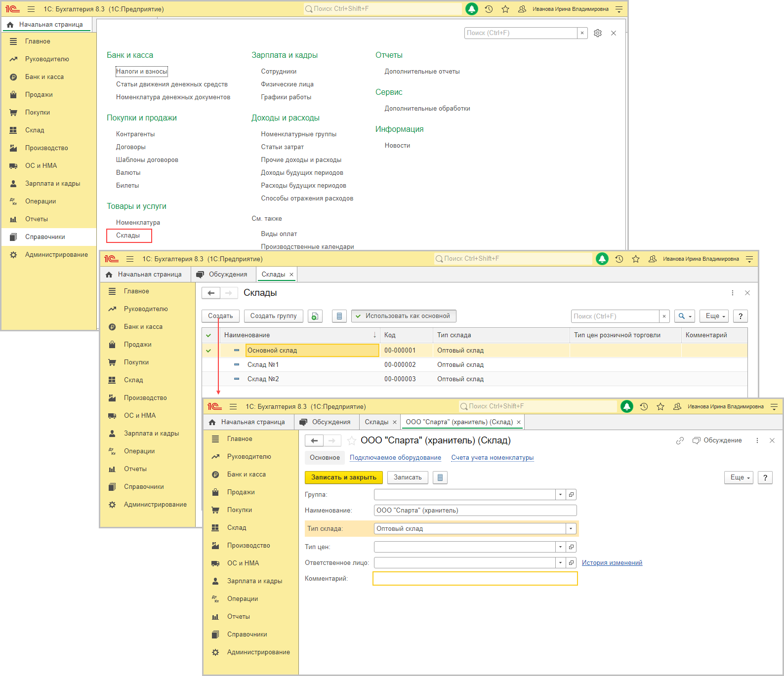Open settings gear in Справочники panel
The width and height of the screenshot is (784, 676).
point(598,33)
